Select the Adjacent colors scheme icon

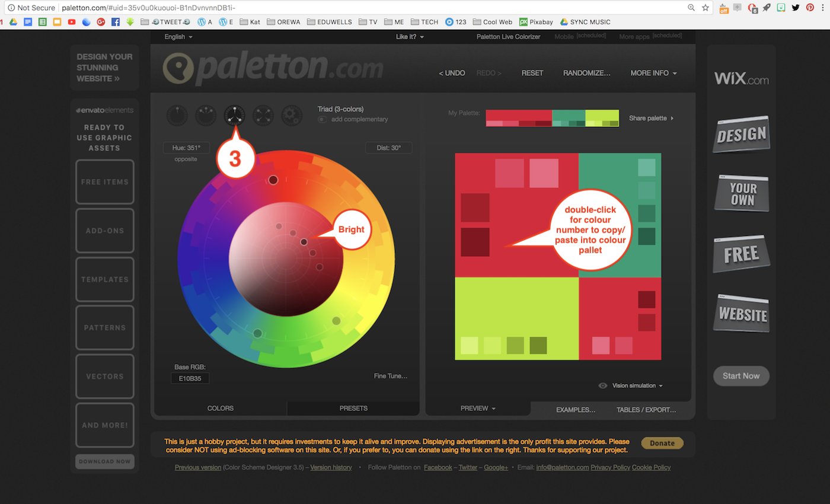pos(206,115)
